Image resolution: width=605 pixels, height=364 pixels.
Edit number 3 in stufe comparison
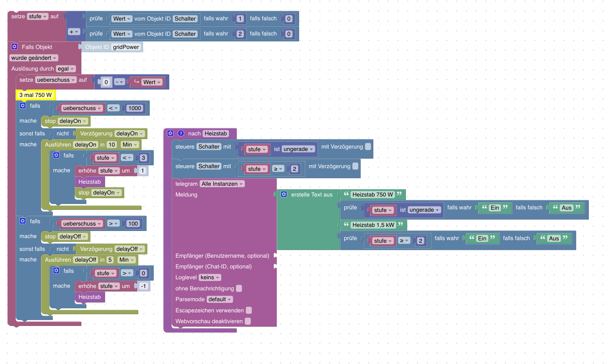tap(143, 158)
